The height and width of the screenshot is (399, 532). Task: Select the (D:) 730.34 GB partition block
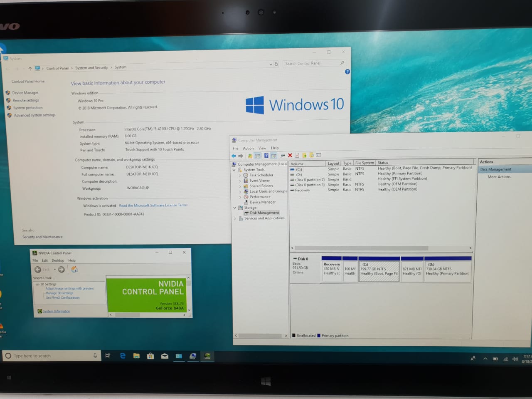coord(448,269)
